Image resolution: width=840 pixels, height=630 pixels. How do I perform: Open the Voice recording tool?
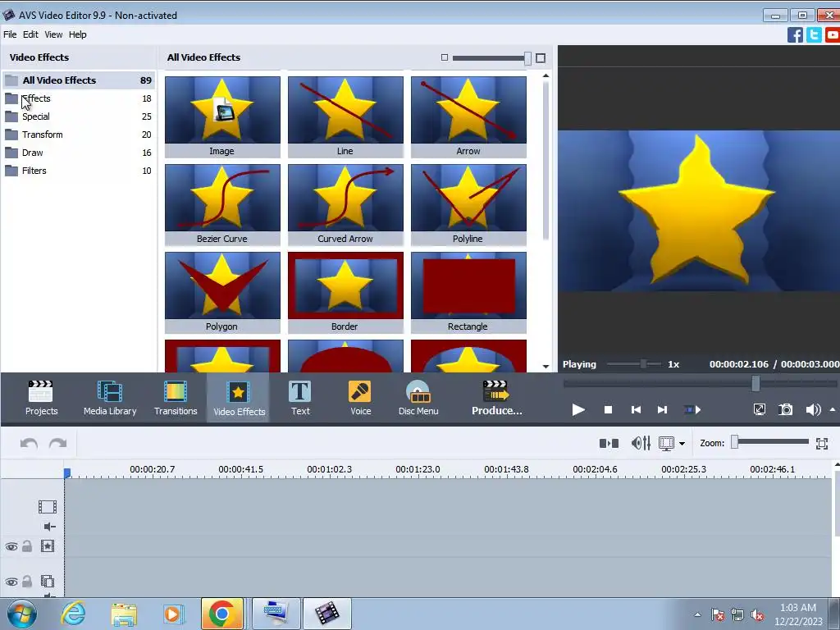click(x=360, y=398)
